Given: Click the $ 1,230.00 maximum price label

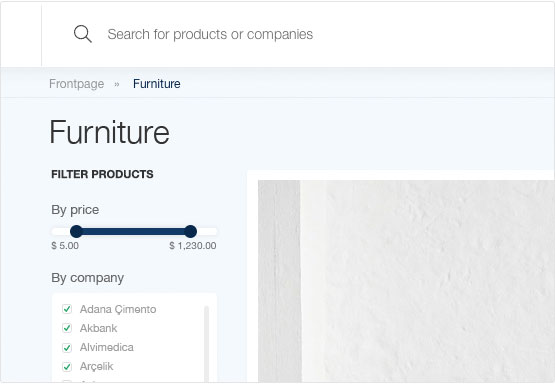Looking at the screenshot, I should pyautogui.click(x=193, y=246).
